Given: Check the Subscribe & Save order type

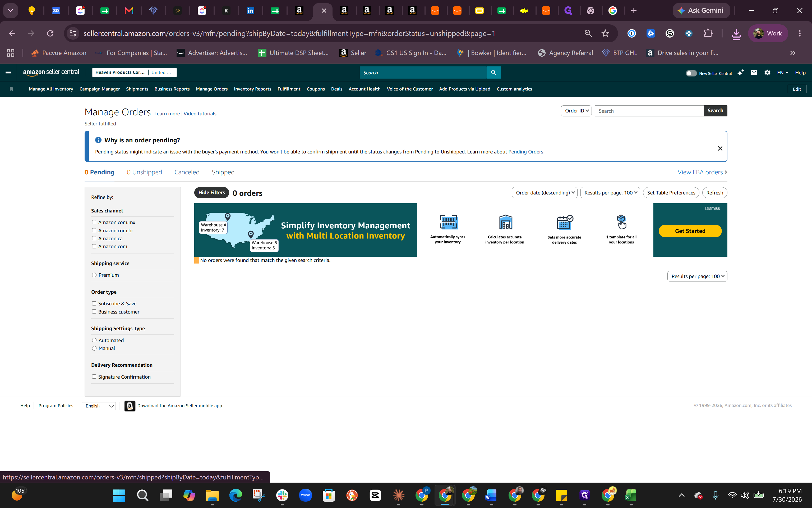Looking at the screenshot, I should 94,303.
